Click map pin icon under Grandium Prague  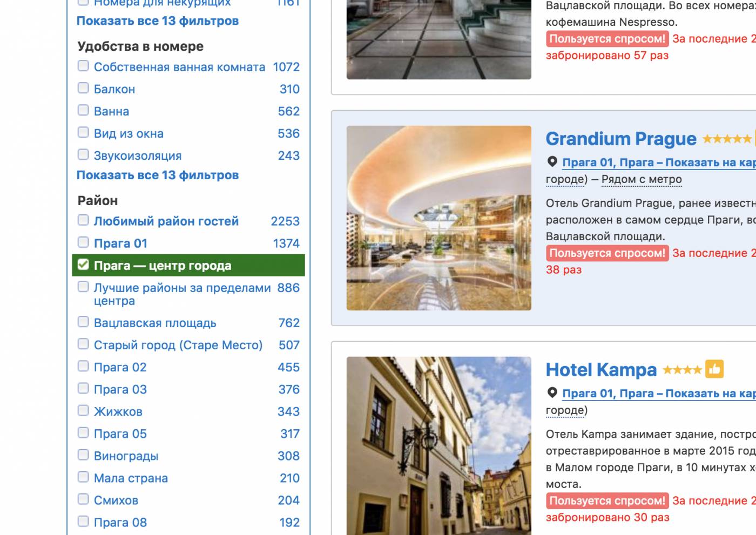[x=552, y=162]
